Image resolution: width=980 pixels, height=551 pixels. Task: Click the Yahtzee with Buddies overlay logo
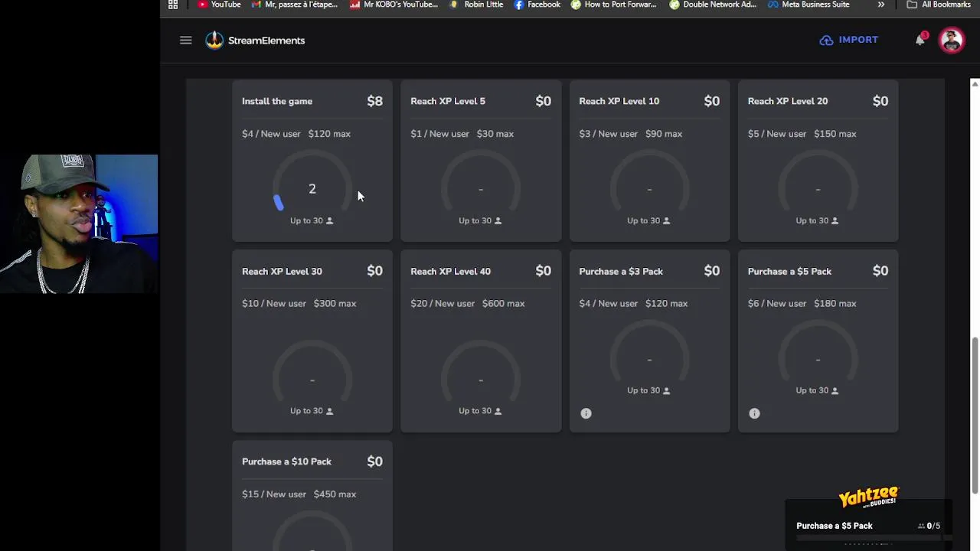pos(868,498)
